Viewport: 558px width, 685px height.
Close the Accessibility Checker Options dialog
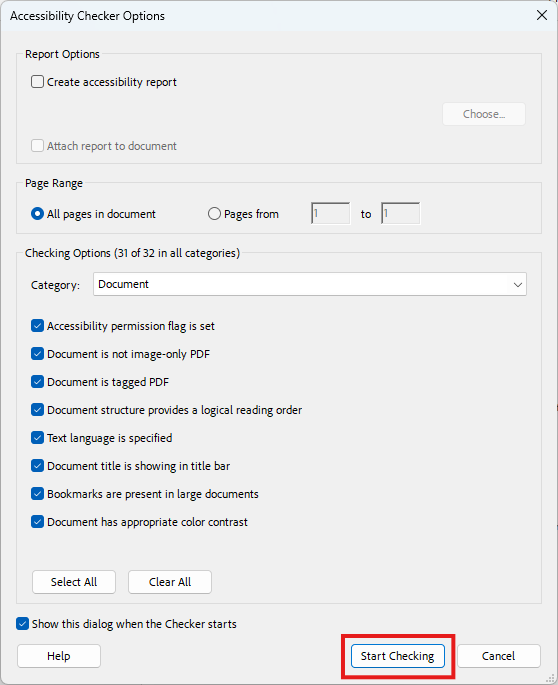542,15
